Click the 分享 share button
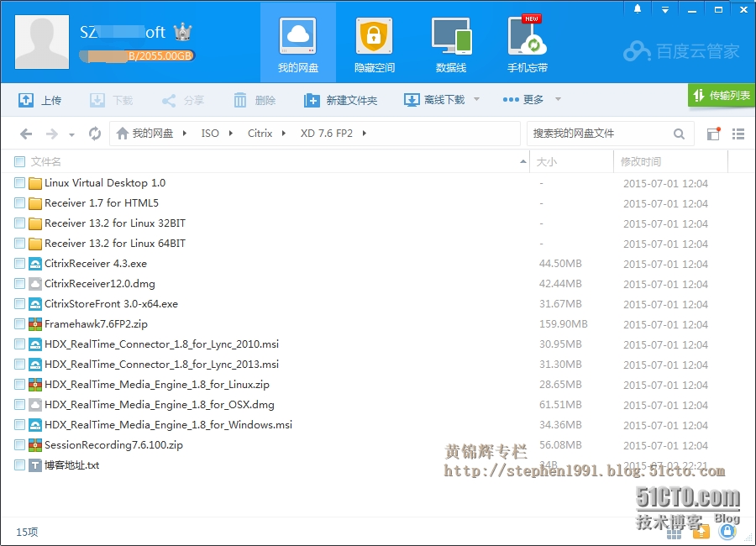 pyautogui.click(x=183, y=100)
